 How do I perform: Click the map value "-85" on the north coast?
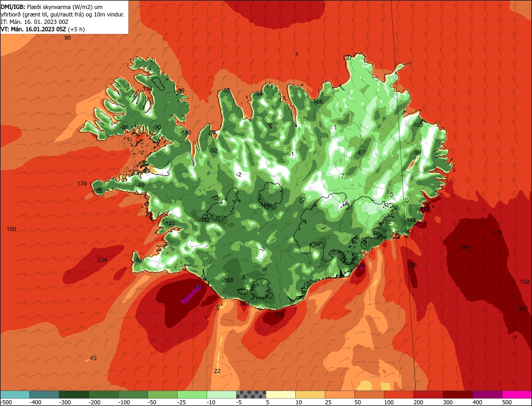226,90
